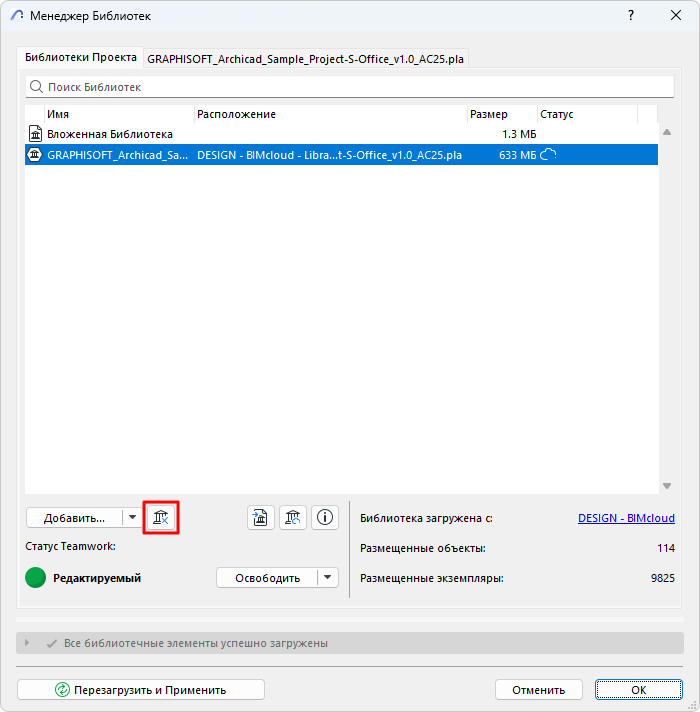Click the Embedded Library icon in Вложенная Библиотека row
Viewport: 700px width, 712px height.
tap(35, 134)
